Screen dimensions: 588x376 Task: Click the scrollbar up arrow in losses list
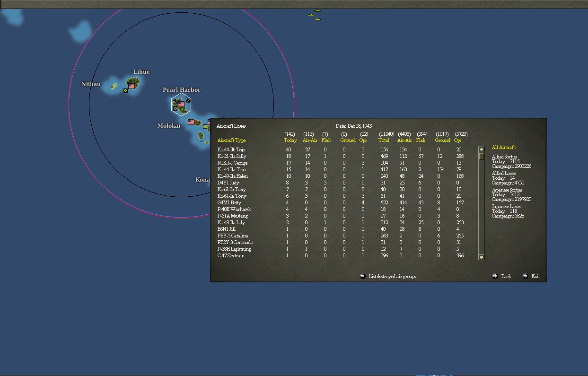482,149
